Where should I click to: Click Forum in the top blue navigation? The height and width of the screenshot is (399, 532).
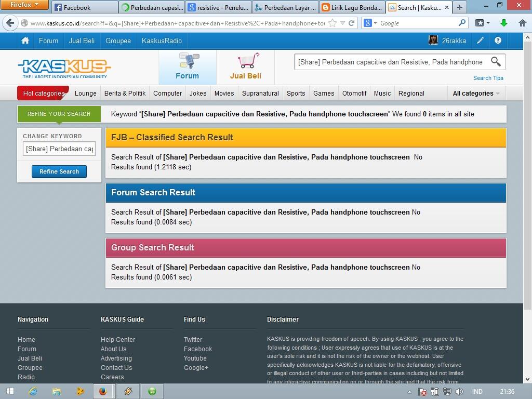tap(48, 41)
